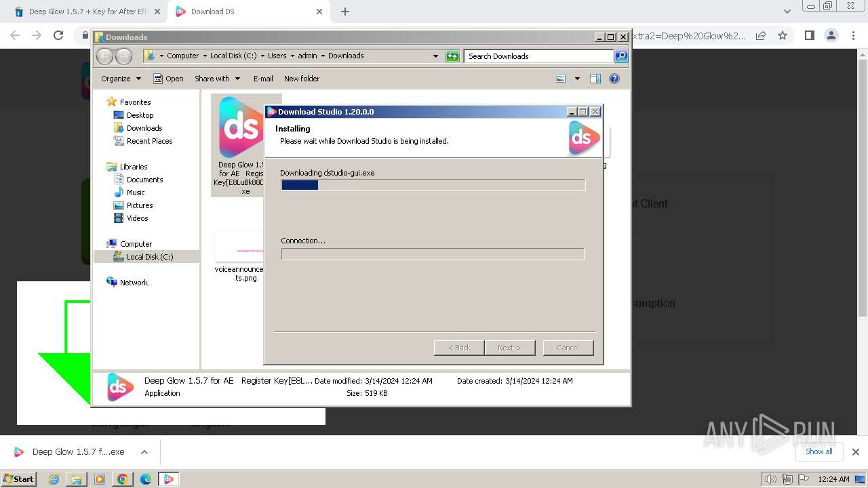Toggle the preview pane icon in Explorer

[595, 79]
